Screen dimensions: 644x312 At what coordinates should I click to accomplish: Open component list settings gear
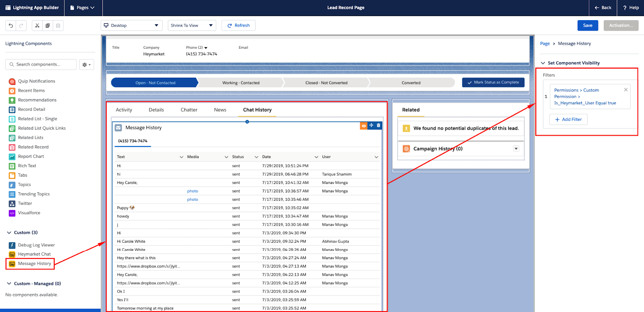click(x=87, y=64)
